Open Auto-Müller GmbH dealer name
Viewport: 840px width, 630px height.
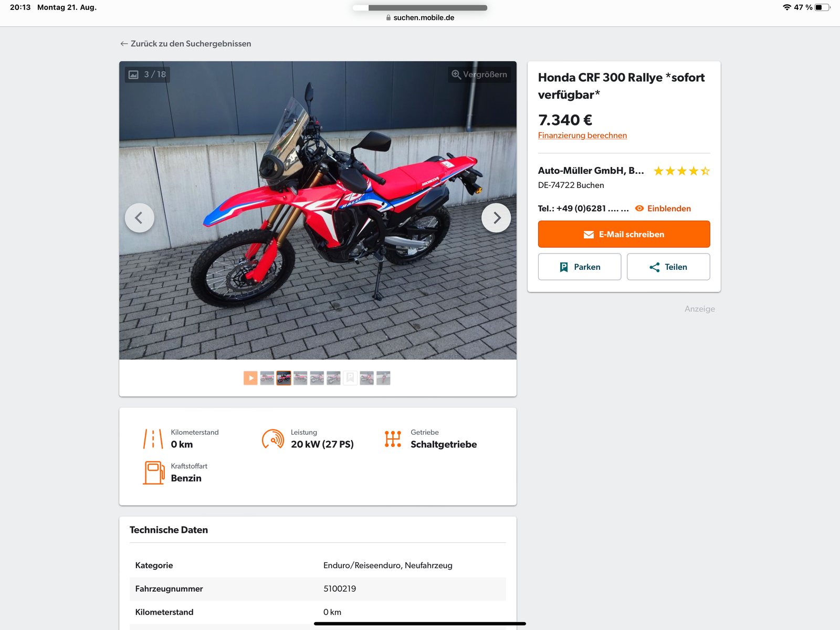click(591, 171)
